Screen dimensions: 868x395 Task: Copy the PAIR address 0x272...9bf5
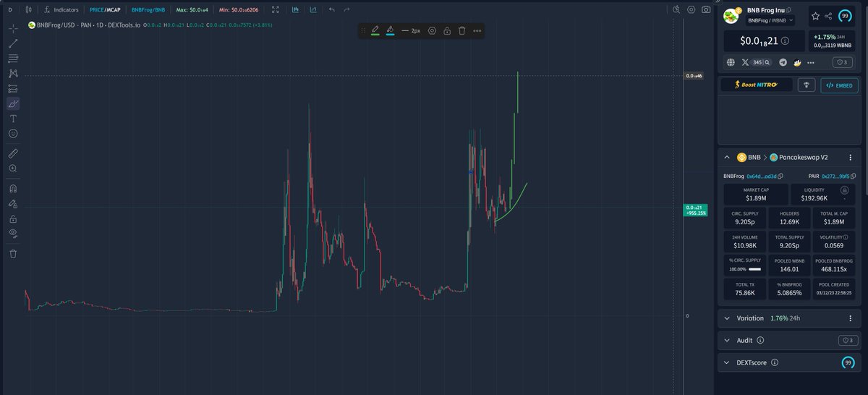pos(854,176)
